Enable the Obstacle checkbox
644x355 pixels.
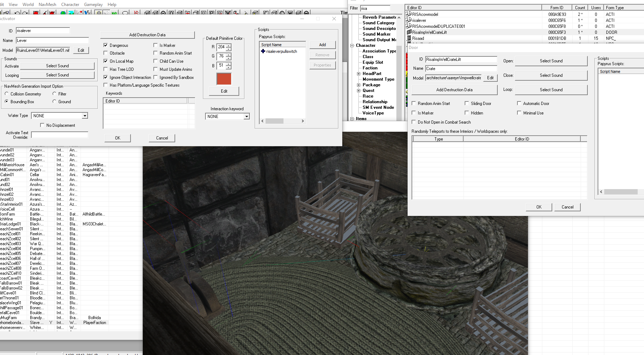coord(106,53)
